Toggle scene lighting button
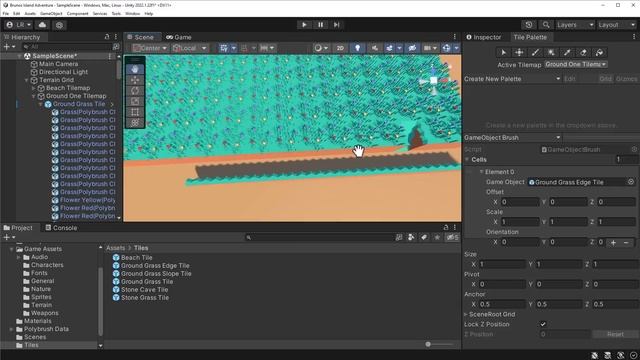 (358, 48)
